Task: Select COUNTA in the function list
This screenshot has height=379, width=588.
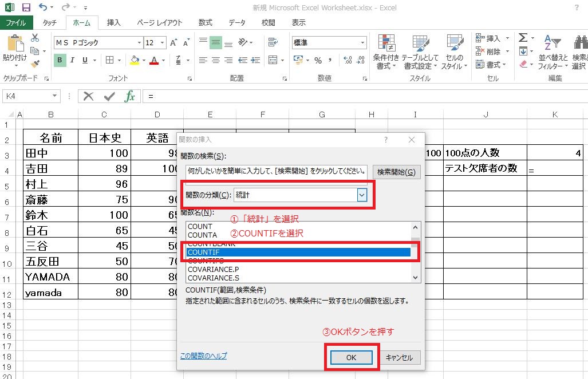Action: pyautogui.click(x=202, y=235)
